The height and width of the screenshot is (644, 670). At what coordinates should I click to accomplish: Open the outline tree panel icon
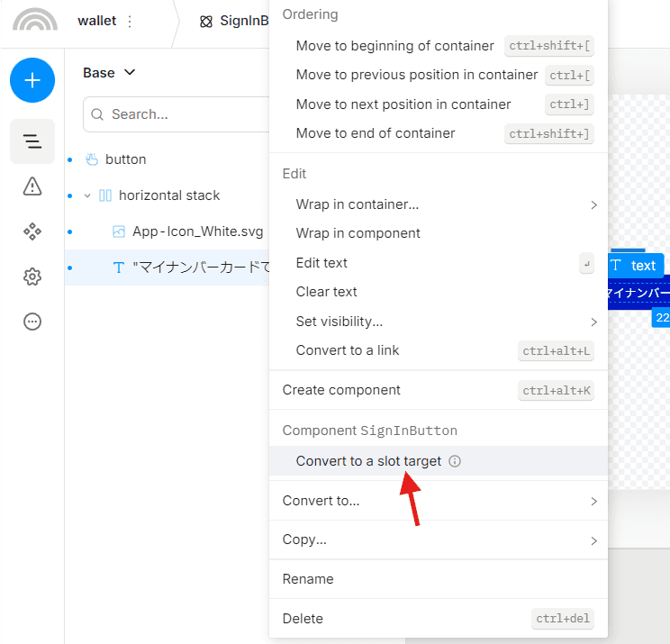[x=32, y=141]
